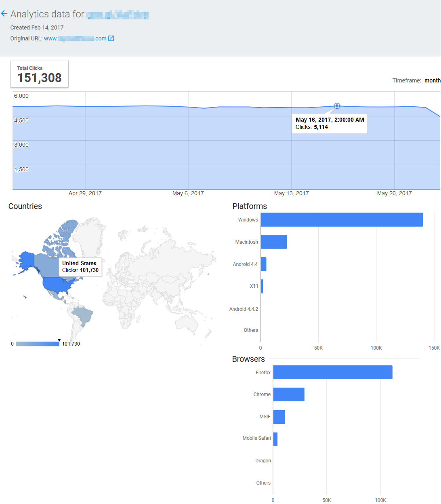Open the original URL link
Image resolution: width=441 pixels, height=504 pixels.
[x=75, y=38]
